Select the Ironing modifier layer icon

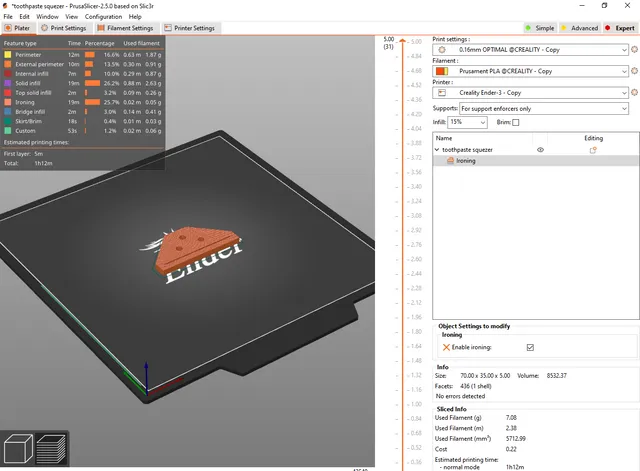point(449,160)
